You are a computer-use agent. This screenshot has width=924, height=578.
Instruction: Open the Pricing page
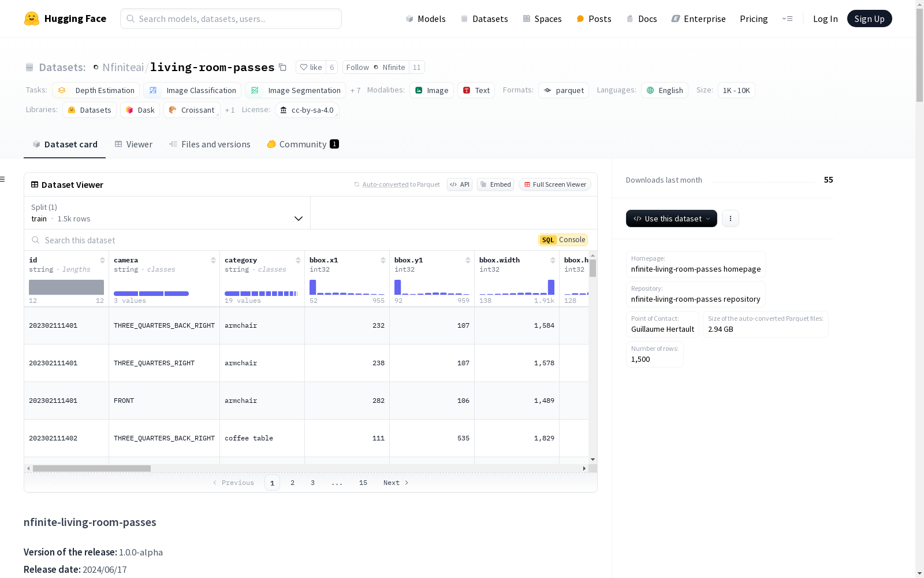[754, 18]
